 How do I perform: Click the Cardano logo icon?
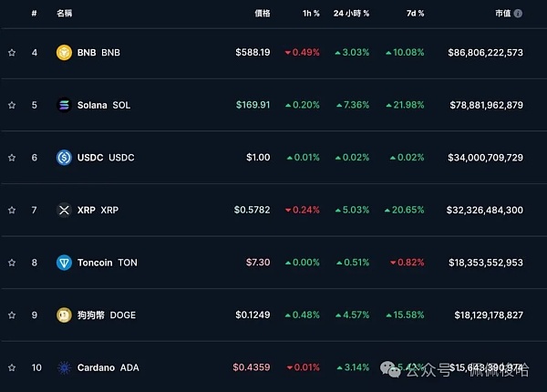(x=64, y=367)
